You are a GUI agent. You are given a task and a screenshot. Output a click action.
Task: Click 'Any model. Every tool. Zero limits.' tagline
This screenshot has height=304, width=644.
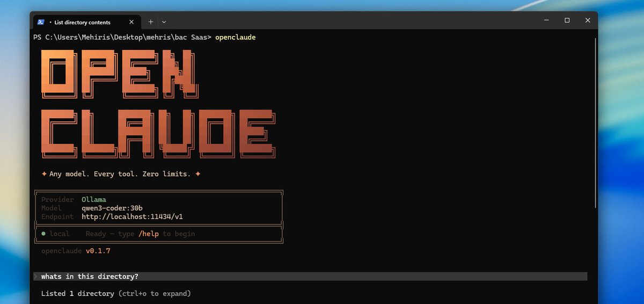click(120, 174)
